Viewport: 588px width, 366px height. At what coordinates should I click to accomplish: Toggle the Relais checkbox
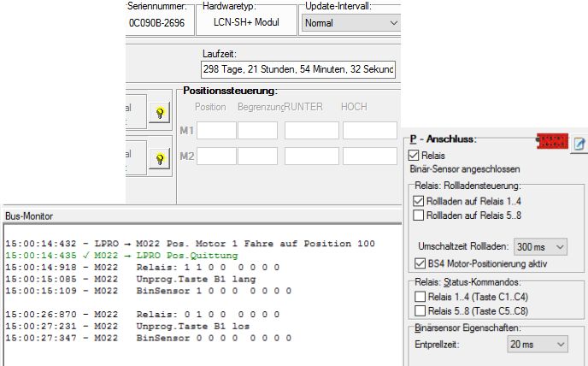coord(415,156)
